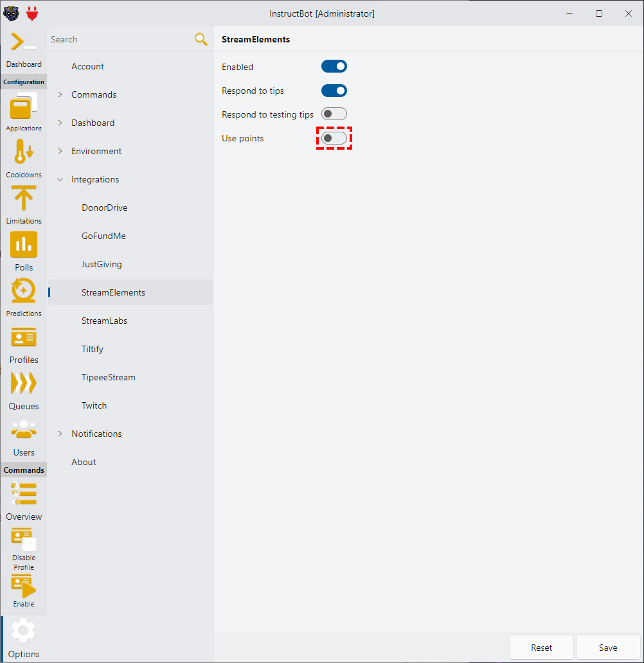Minimize the InstructBot window
The height and width of the screenshot is (663, 644).
coord(569,13)
